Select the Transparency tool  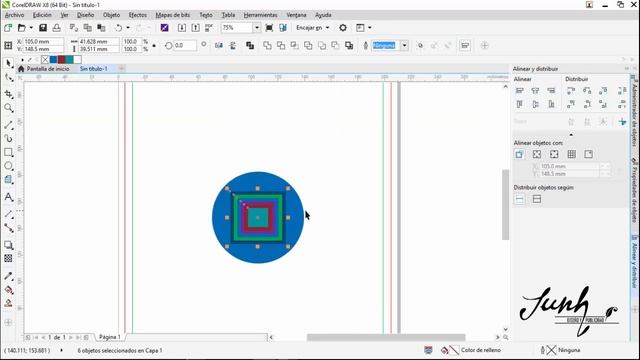(x=9, y=258)
